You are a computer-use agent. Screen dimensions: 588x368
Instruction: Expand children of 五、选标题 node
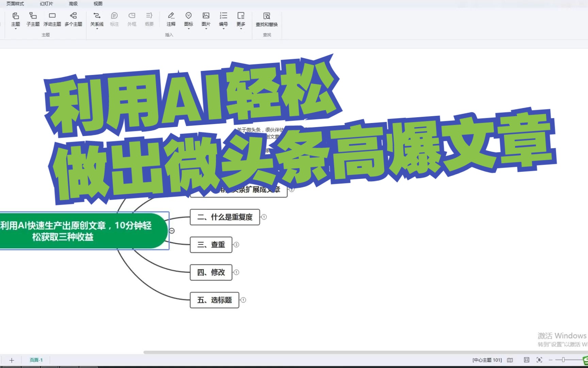[243, 300]
